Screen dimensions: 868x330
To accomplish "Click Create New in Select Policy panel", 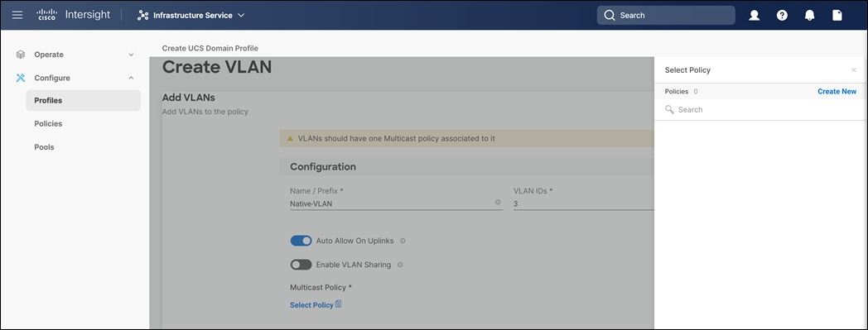I will 837,92.
